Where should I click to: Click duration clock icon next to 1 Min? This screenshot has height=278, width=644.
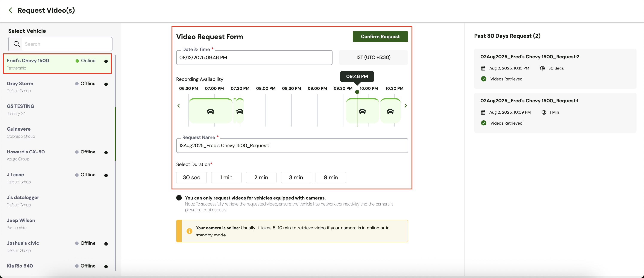click(x=544, y=112)
